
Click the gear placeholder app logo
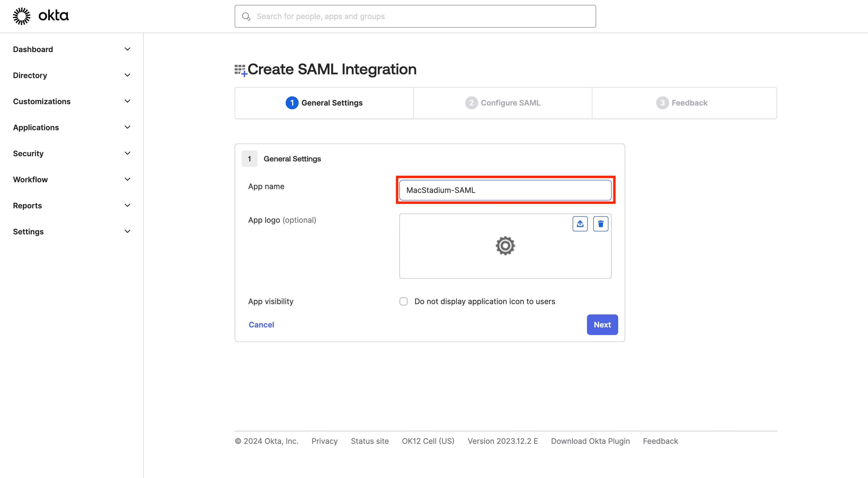tap(505, 246)
